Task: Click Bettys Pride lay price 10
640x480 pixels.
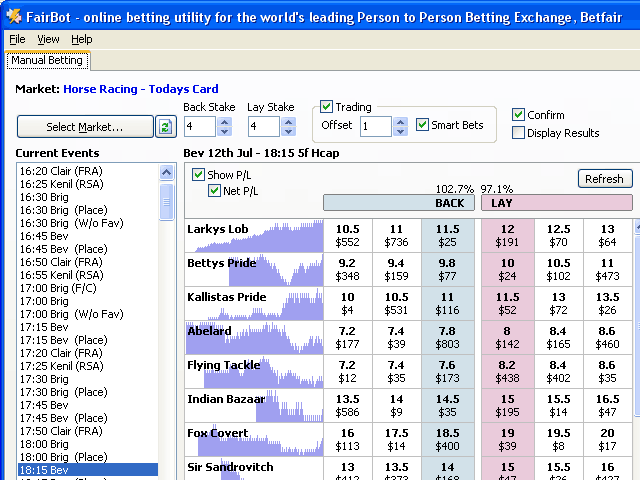Action: tap(507, 269)
